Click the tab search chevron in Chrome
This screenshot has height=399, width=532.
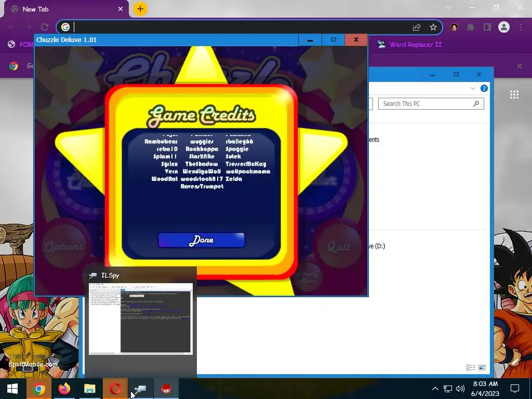pos(448,7)
